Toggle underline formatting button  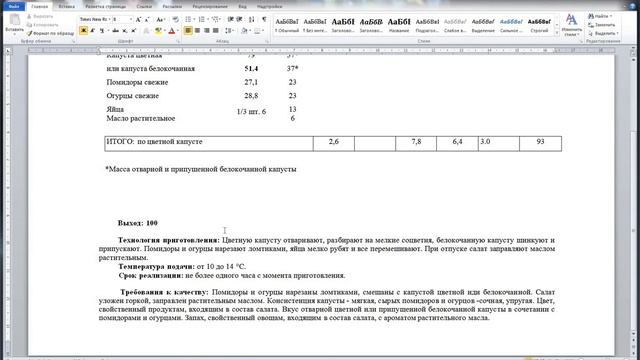(102, 31)
